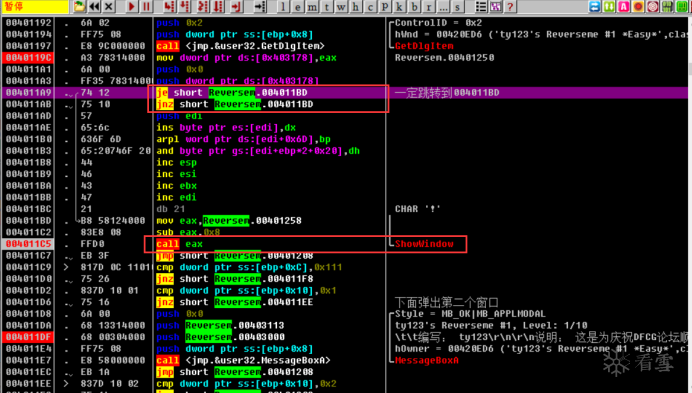This screenshot has height=393, width=692.
Task: Click the Go to address arrow icon
Action: pos(260,7)
